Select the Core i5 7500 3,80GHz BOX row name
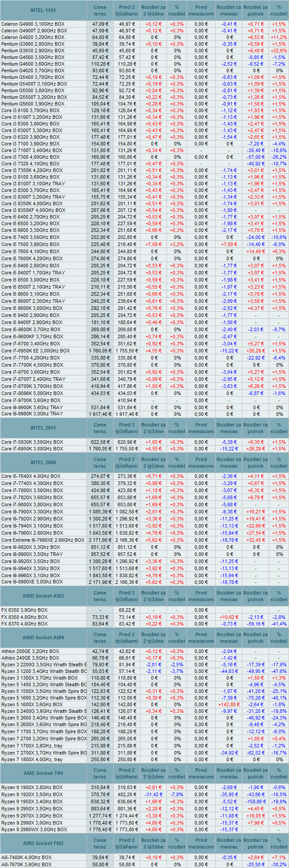The height and width of the screenshot is (868, 289). [x=31, y=244]
